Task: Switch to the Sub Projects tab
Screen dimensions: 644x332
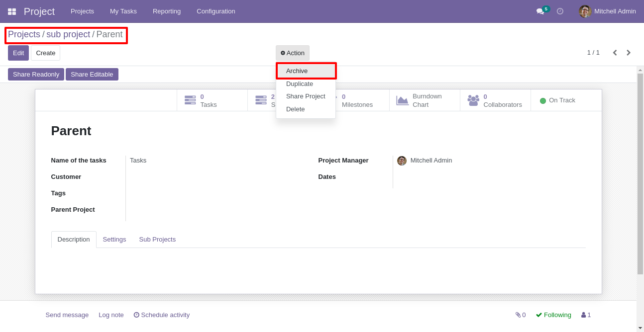Action: coord(157,240)
